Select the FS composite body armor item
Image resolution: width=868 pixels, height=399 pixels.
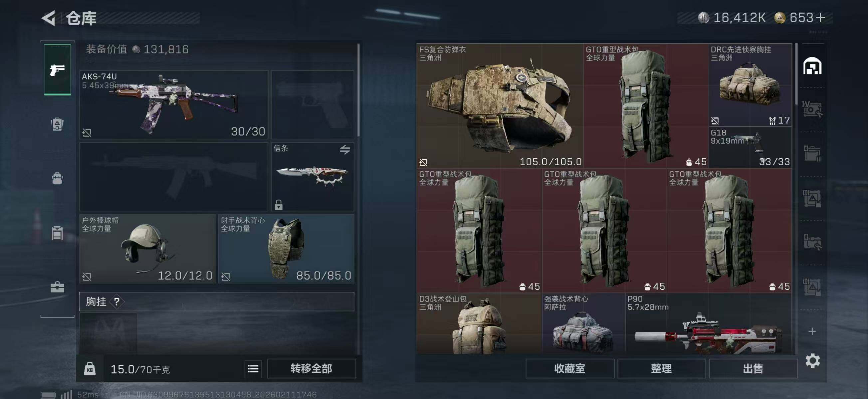point(500,105)
